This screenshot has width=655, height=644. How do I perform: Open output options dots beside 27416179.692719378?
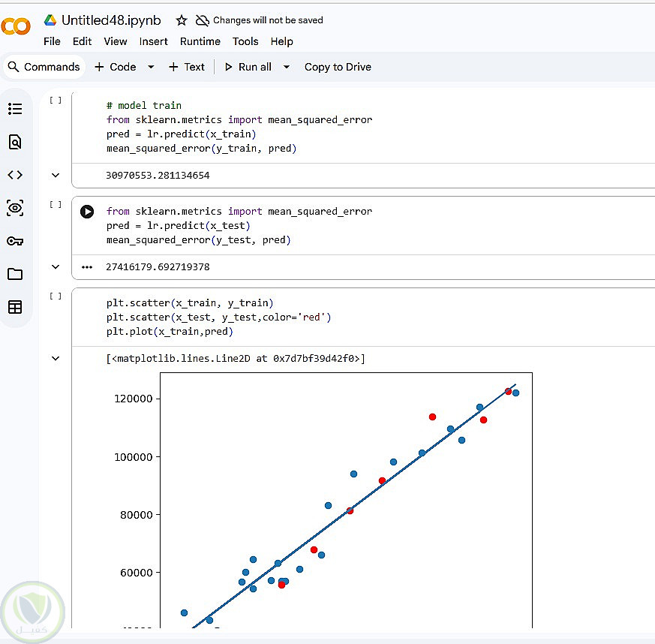[x=87, y=267]
